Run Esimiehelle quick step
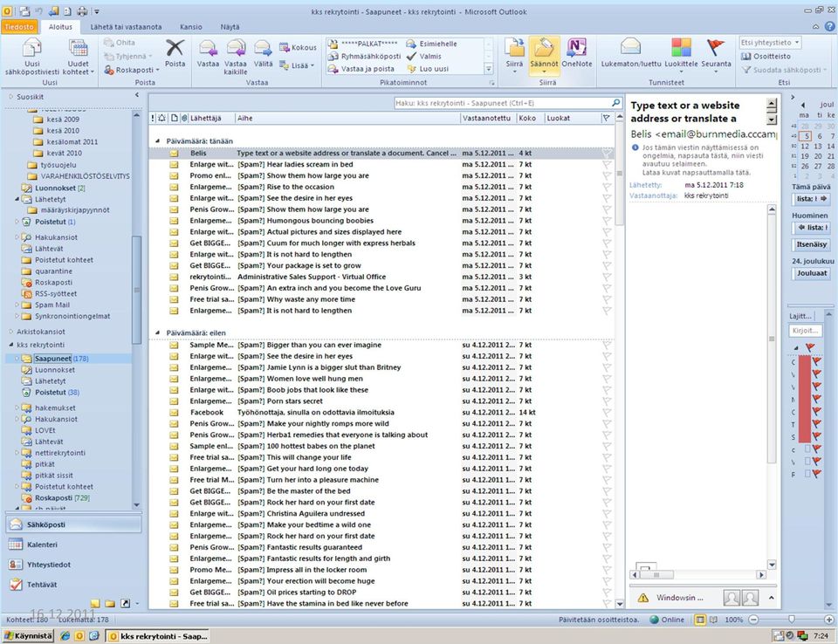838x644 pixels. coord(432,44)
